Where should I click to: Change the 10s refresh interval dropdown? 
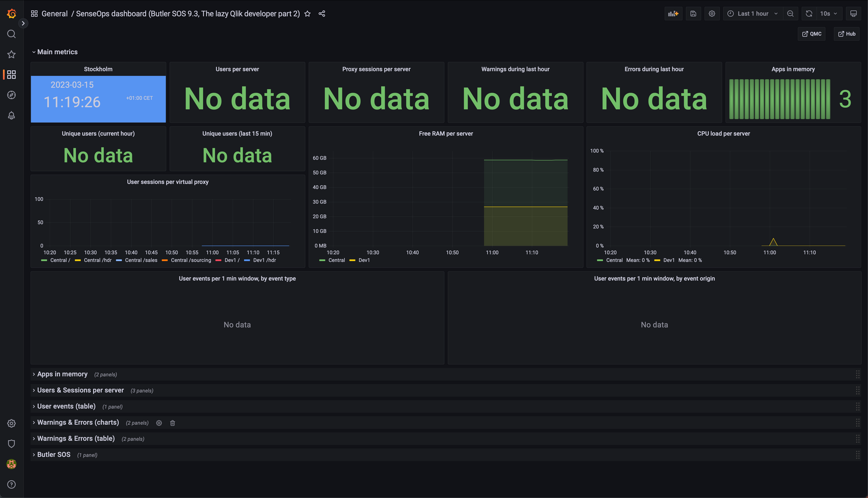tap(829, 13)
